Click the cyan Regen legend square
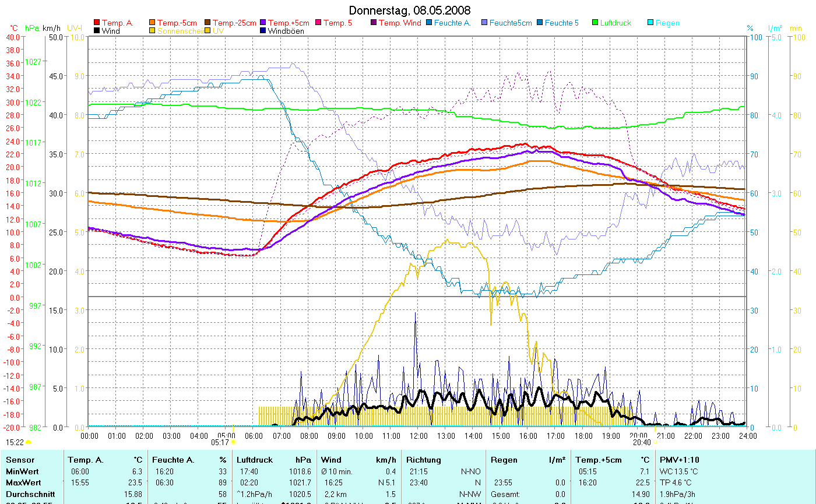The image size is (816, 504). (x=651, y=23)
